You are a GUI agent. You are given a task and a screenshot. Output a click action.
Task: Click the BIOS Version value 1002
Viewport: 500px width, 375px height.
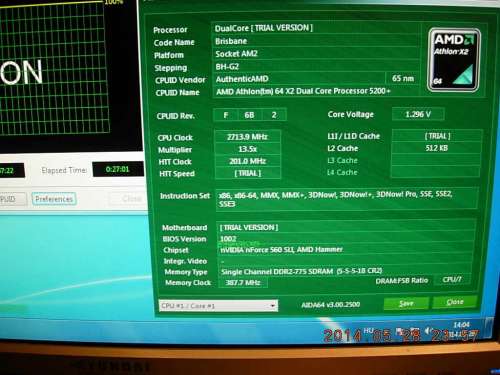[346, 239]
